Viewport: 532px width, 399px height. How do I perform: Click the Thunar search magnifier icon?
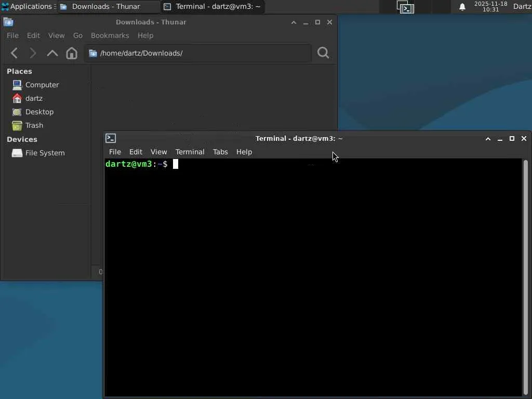click(323, 52)
